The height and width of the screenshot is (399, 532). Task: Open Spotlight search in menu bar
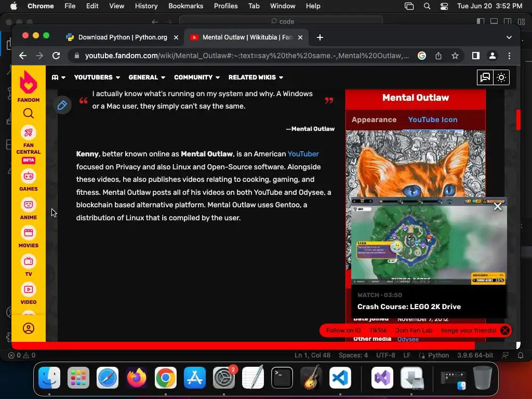tap(427, 6)
